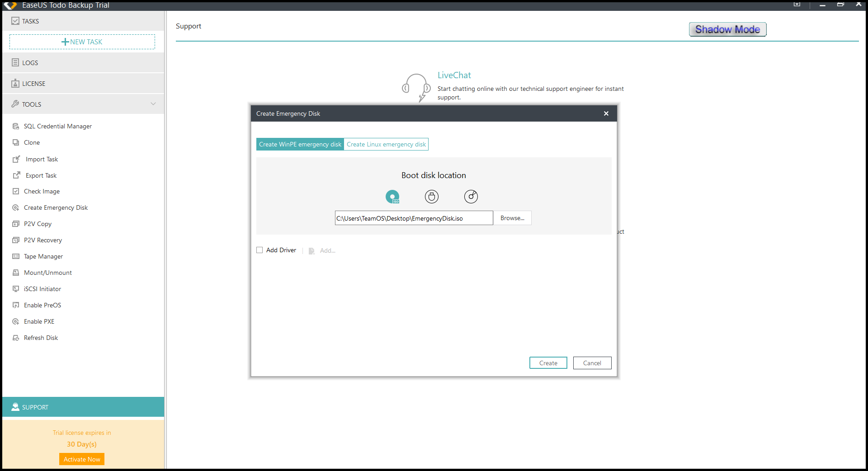
Task: Open the Check Image tool
Action: point(42,191)
